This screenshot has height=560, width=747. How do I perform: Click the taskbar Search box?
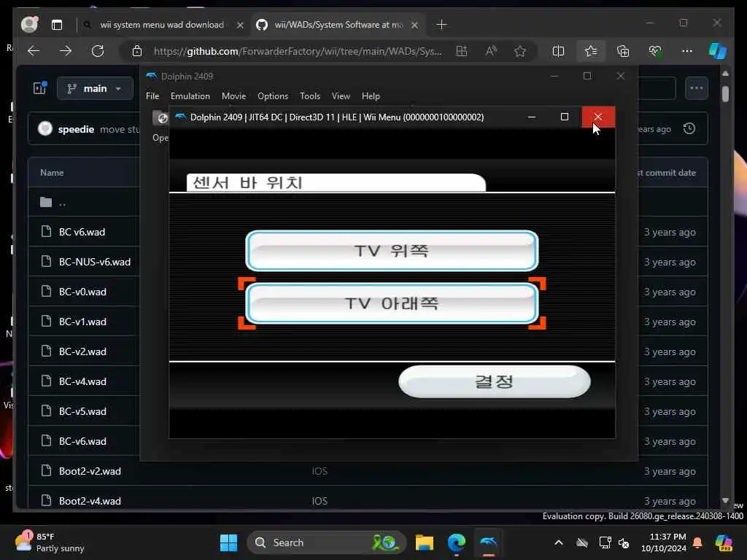click(x=326, y=542)
